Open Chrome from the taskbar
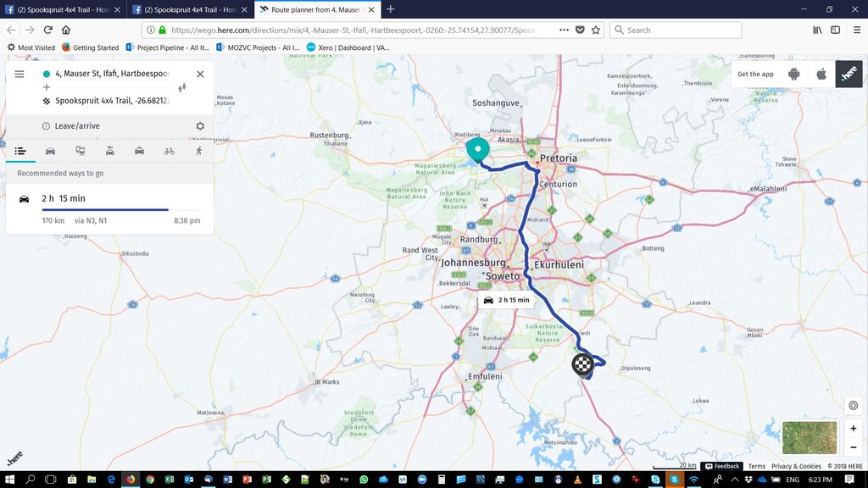868x488 pixels. [149, 480]
